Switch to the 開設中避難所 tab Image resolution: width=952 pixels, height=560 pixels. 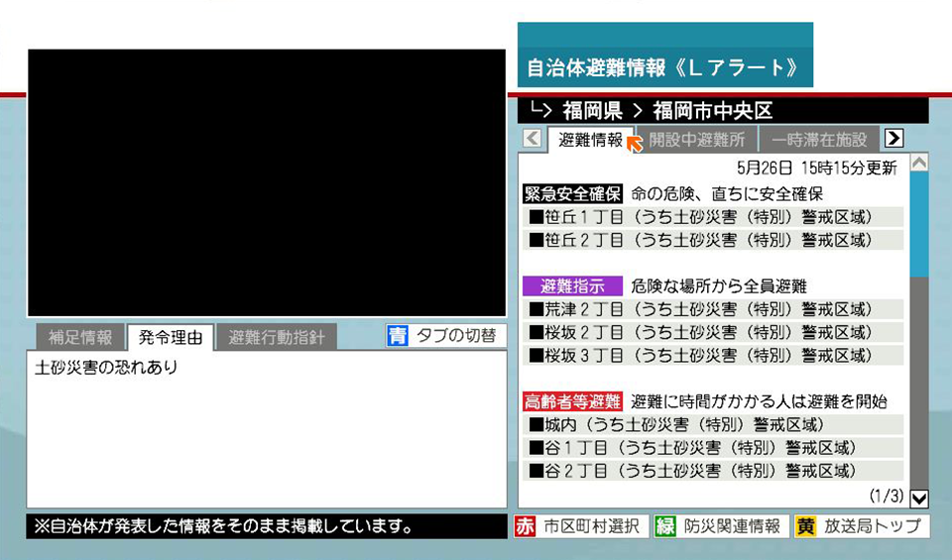click(696, 140)
